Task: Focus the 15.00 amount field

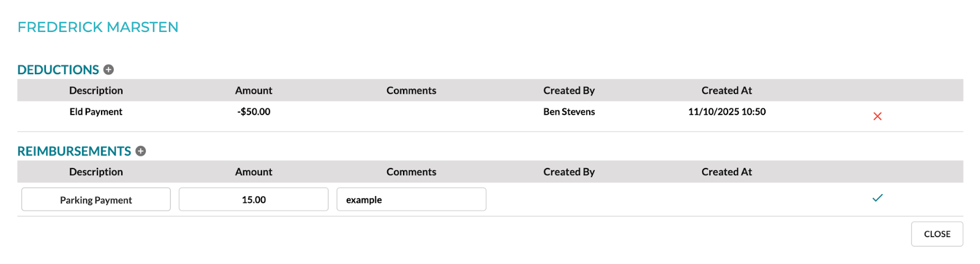Action: tap(254, 200)
